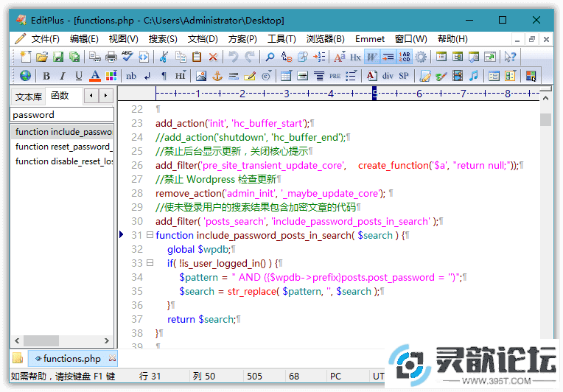This screenshot has width=563, height=392.
Task: Cut selection with the scissors icon
Action: click(164, 57)
